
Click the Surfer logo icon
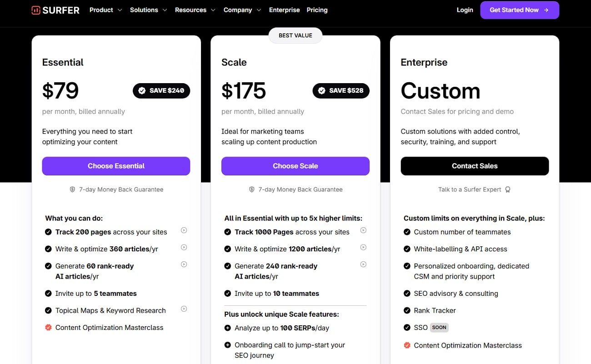(x=35, y=10)
